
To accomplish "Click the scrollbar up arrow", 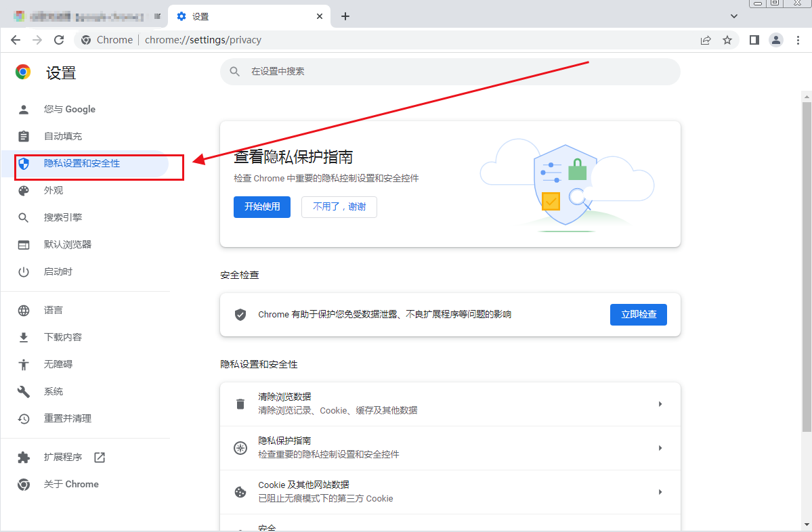I will pos(807,96).
